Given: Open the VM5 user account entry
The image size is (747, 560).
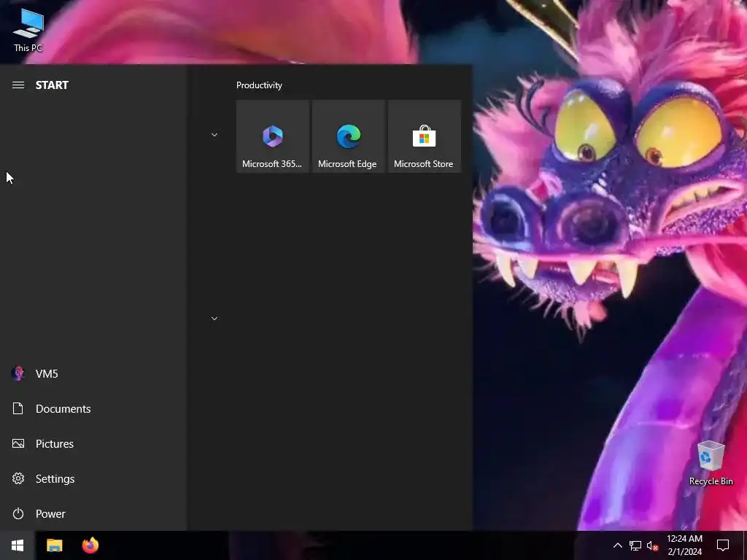Looking at the screenshot, I should 93,373.
